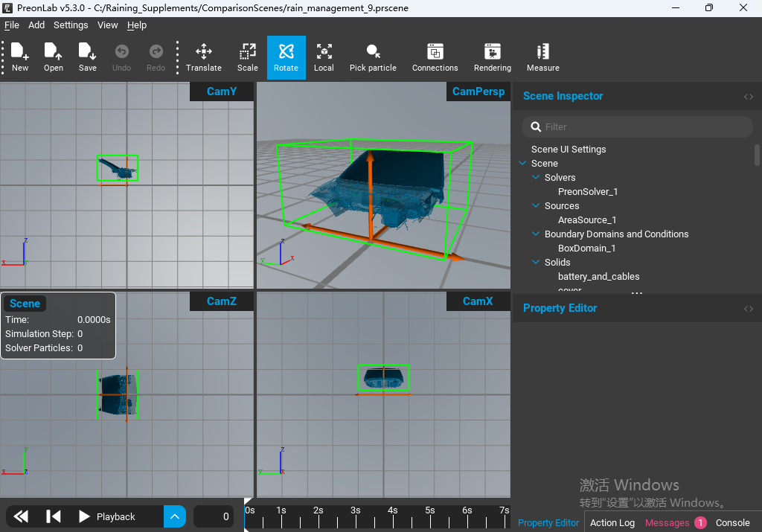Select battery_and_cables solid

tap(598, 276)
